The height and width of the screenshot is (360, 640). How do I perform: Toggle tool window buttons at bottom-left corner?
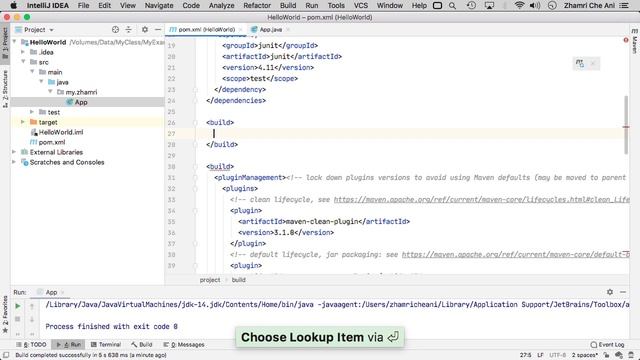(x=6, y=355)
